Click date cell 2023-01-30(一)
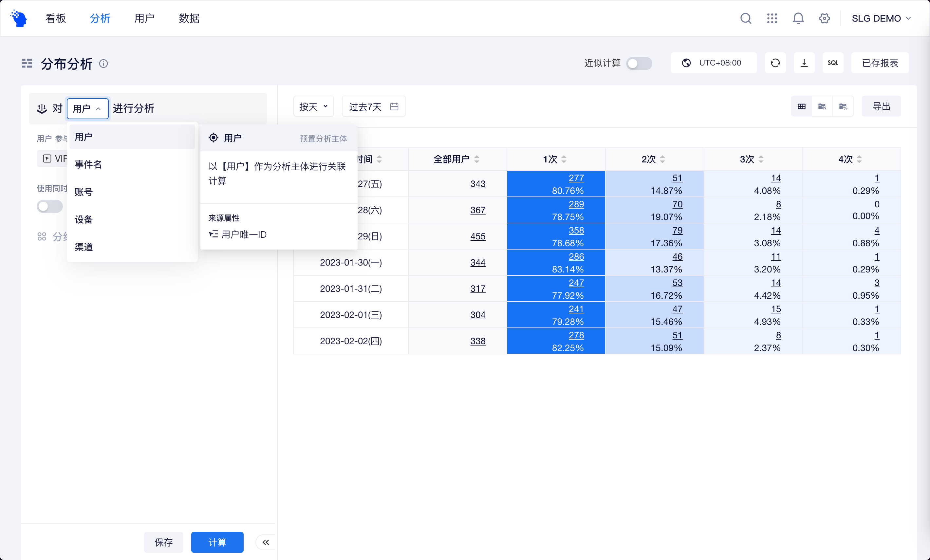 click(351, 262)
